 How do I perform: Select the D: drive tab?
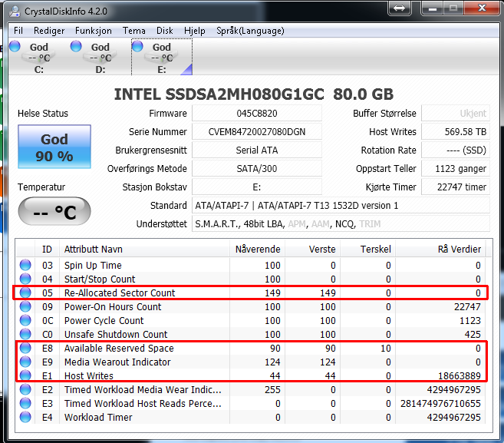click(100, 58)
